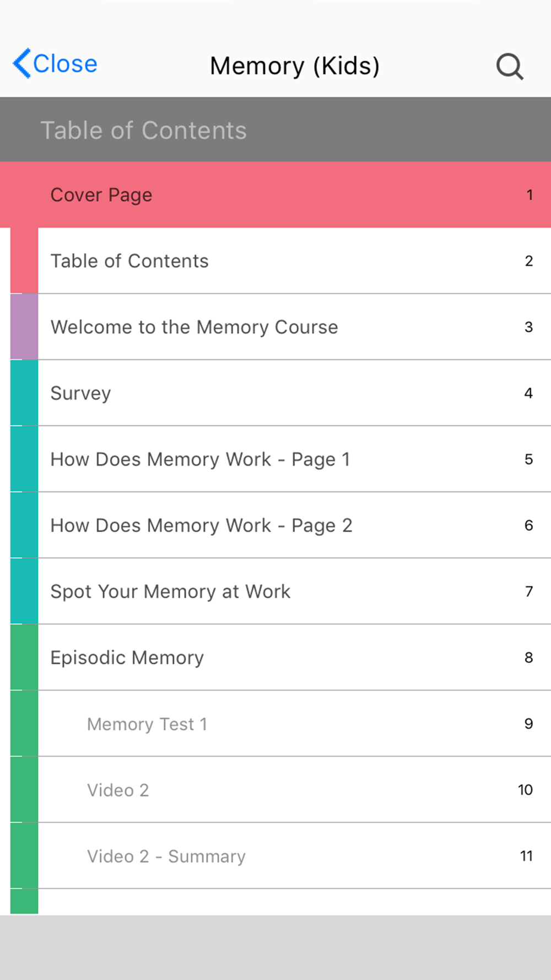Tap the Memory (Kids) title

(x=295, y=66)
